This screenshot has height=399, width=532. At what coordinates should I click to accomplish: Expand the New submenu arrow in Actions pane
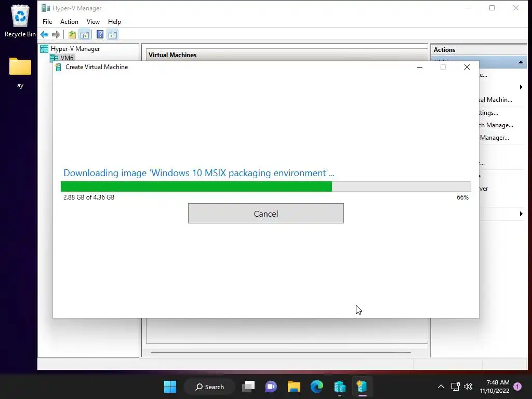click(521, 87)
